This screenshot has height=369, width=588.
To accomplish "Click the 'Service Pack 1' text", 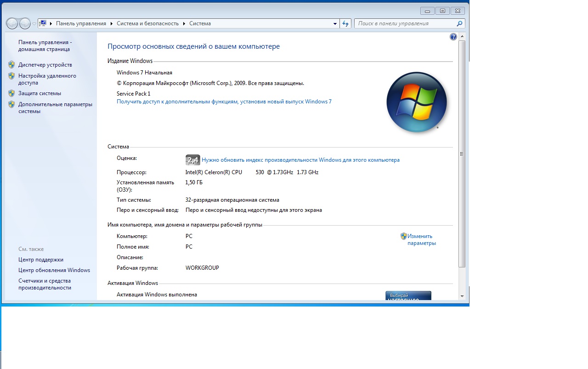I will pos(133,94).
